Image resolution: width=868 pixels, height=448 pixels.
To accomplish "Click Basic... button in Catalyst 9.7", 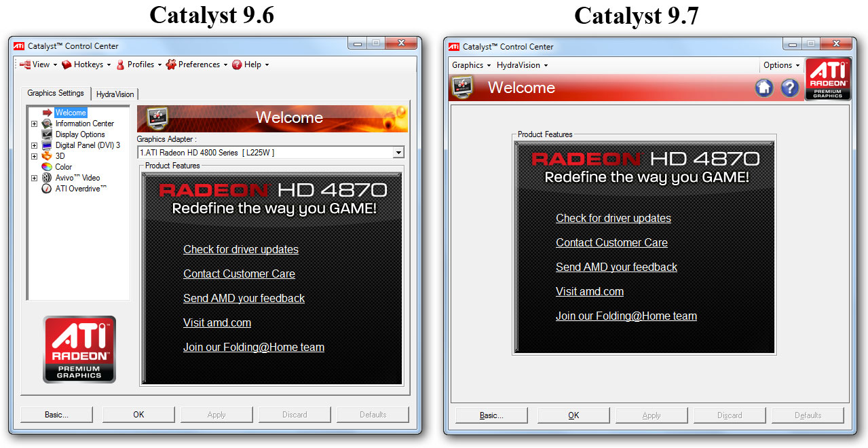I will [492, 415].
